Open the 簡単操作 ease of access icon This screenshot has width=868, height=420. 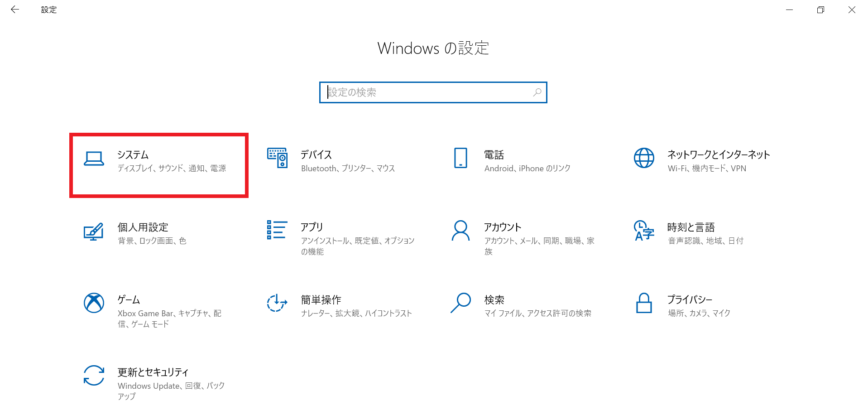(x=277, y=303)
